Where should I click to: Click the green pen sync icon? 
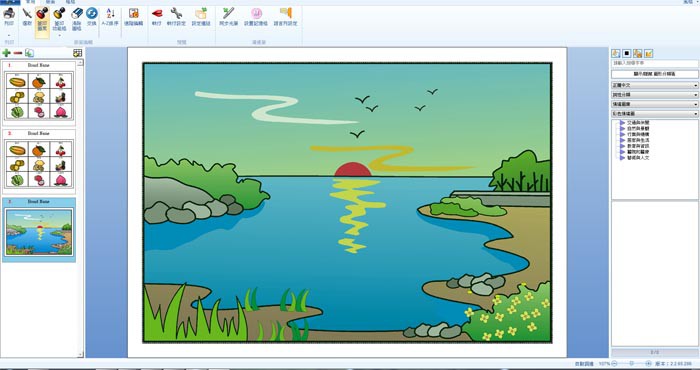[228, 13]
